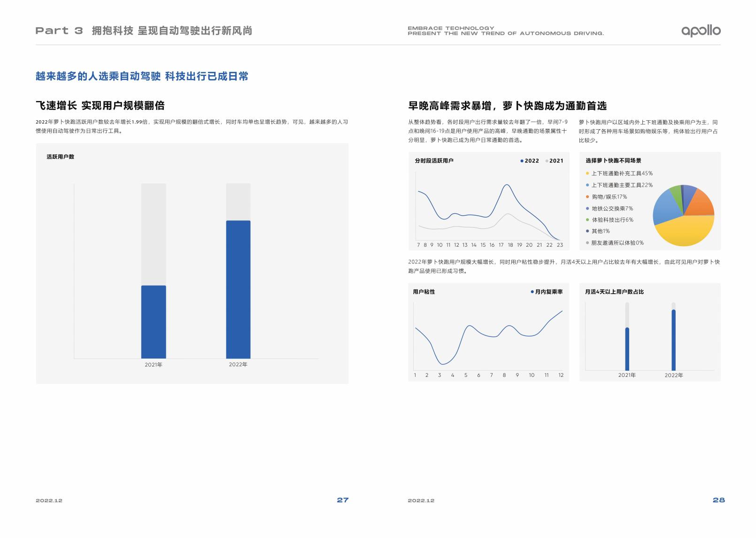Click the light blue slice of the pie chart
The width and height of the screenshot is (756, 538).
[667, 208]
